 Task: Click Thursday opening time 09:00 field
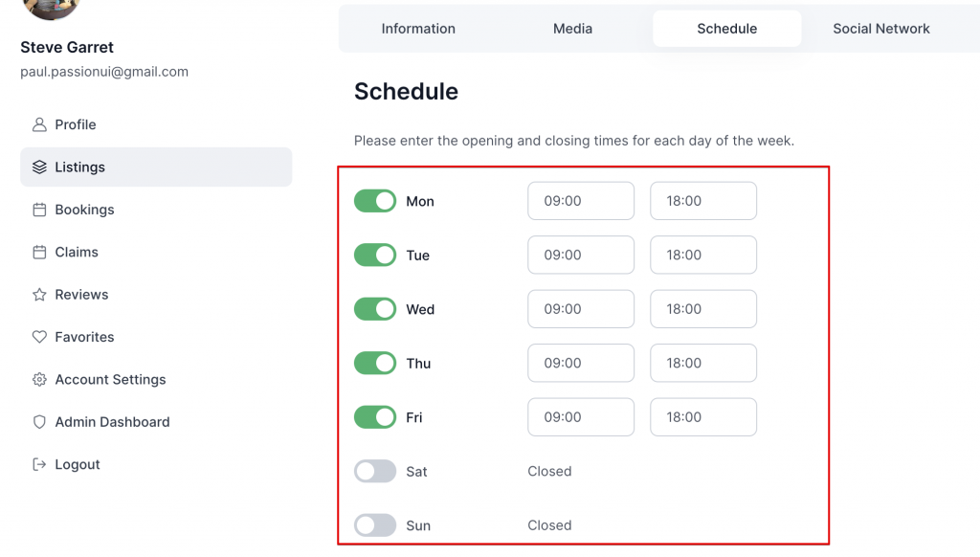pos(581,364)
